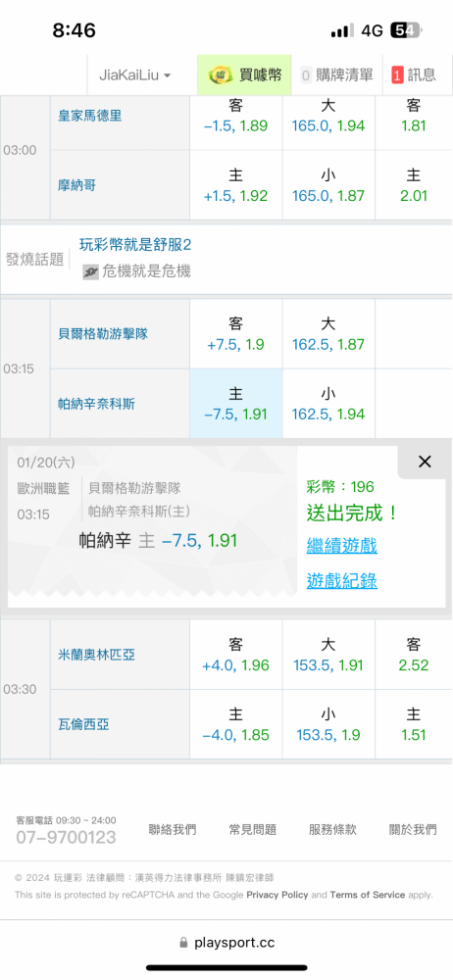The width and height of the screenshot is (453, 980).
Task: Open the 瓦倫西亞 team link
Action: click(x=84, y=725)
